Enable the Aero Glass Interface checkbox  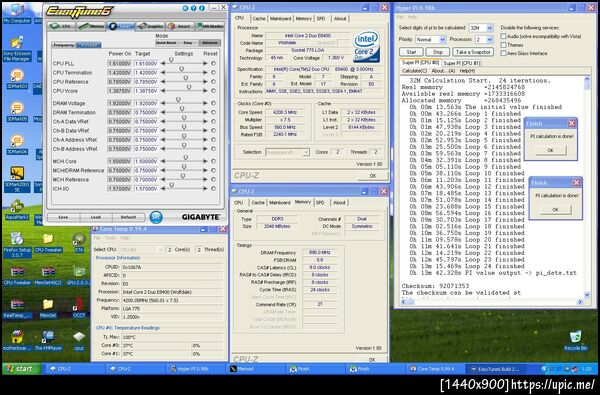pyautogui.click(x=504, y=53)
